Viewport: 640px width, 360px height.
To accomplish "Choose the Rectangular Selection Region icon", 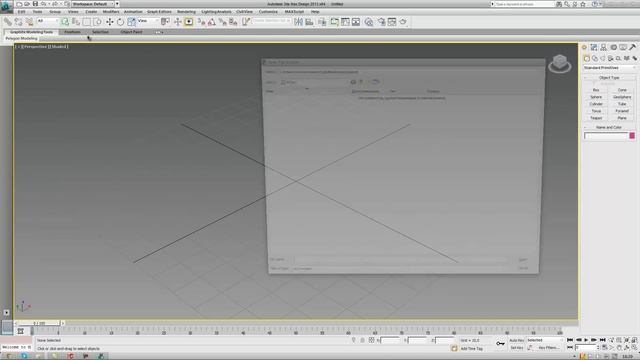I will tap(87, 22).
